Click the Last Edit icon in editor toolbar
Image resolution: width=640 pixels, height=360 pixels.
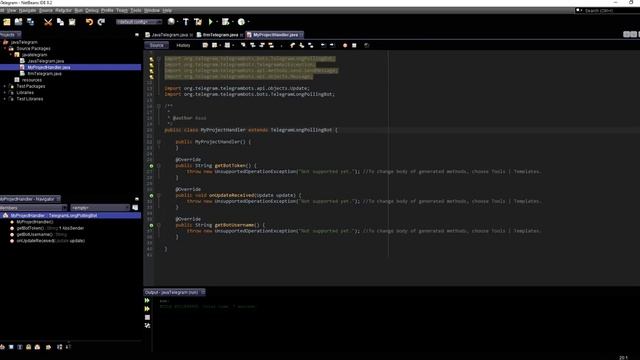click(205, 45)
